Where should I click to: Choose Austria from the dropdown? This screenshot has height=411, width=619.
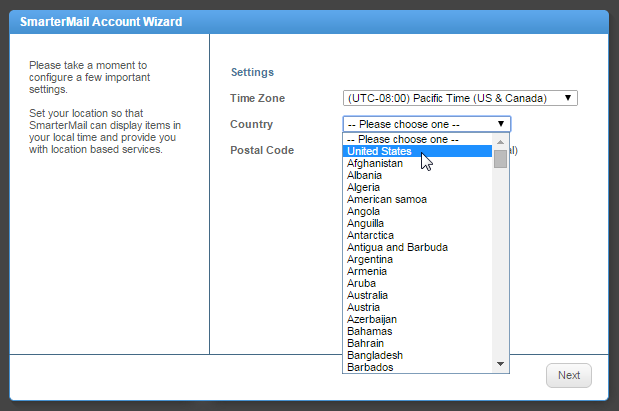coord(418,307)
